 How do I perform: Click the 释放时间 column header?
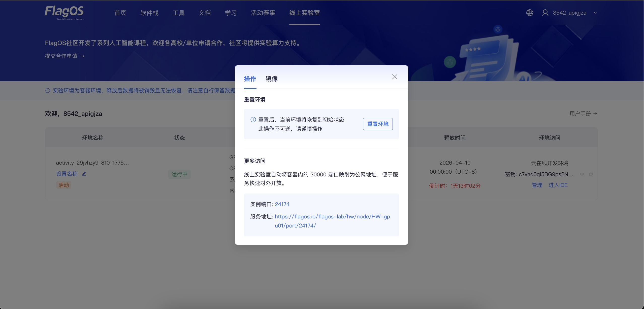tap(455, 138)
